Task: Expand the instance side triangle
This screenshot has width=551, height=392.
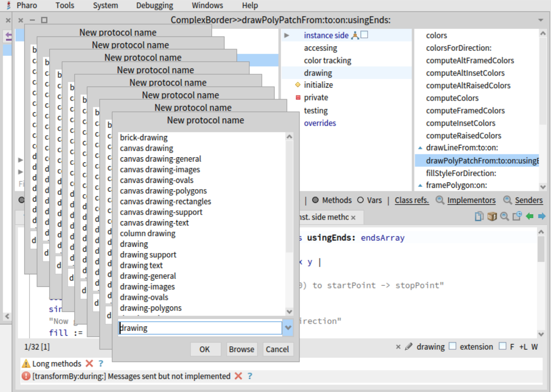Action: coord(287,35)
